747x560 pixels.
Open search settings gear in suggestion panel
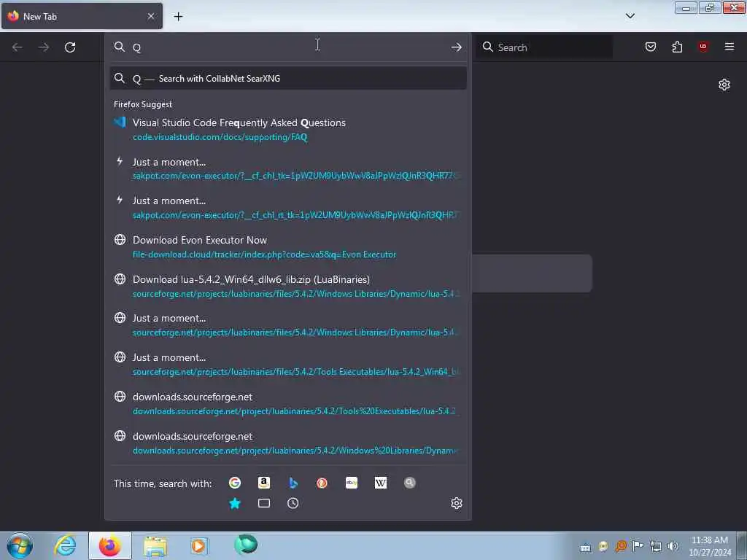[x=457, y=503]
